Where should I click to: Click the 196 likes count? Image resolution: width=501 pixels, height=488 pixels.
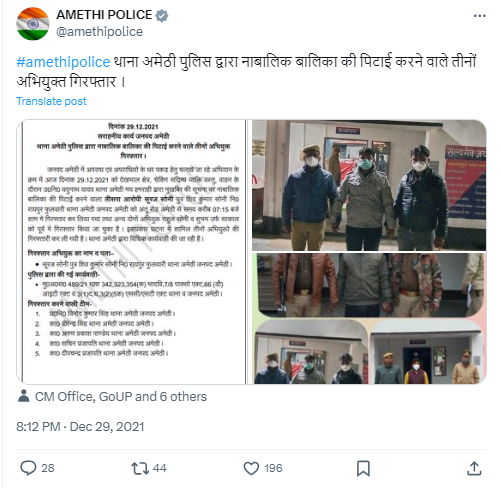click(x=273, y=468)
